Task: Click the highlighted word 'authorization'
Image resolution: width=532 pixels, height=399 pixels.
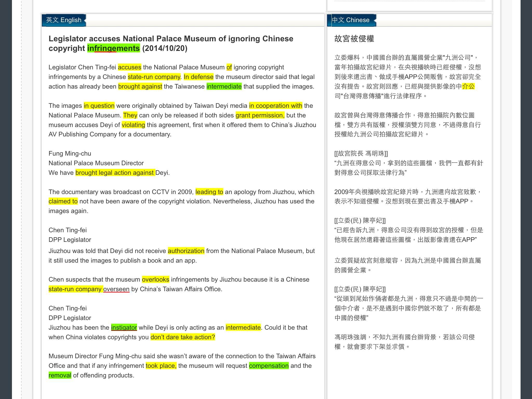Action: pyautogui.click(x=186, y=251)
